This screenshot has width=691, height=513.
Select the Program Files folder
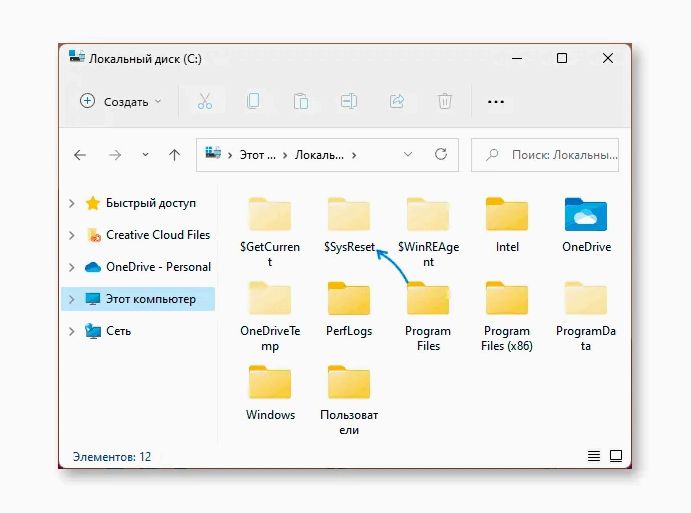(428, 316)
